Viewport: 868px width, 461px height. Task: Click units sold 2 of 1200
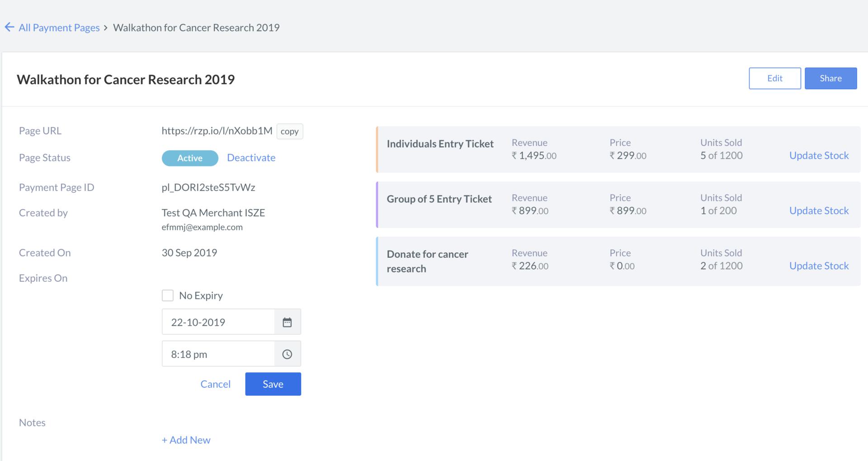coord(722,266)
